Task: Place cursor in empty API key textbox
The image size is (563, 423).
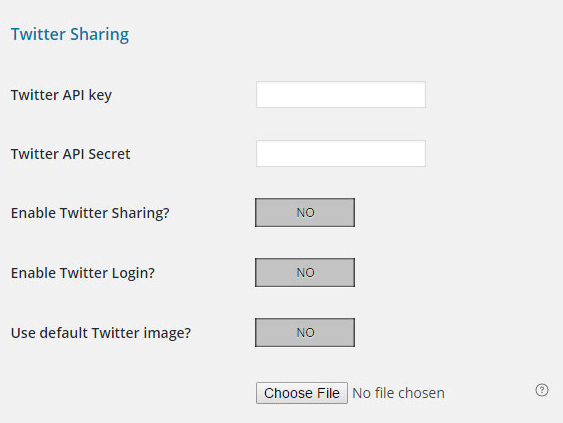Action: pos(341,94)
